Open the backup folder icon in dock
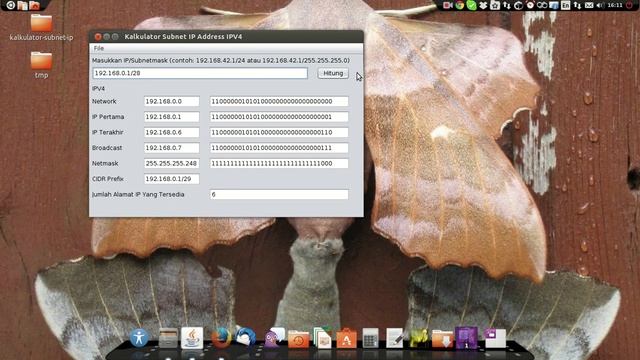This screenshot has height=360, width=640. pos(299,339)
